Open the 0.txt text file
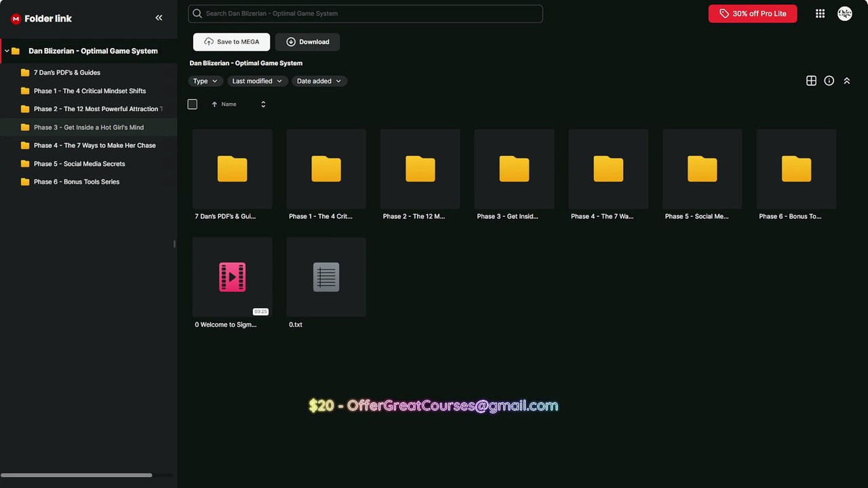868x488 pixels. [326, 283]
